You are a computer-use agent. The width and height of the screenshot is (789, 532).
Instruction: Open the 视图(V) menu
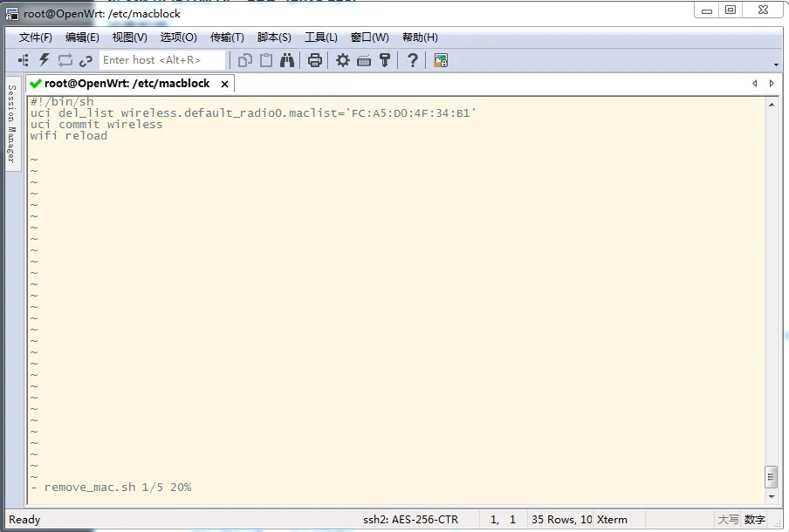[x=130, y=38]
